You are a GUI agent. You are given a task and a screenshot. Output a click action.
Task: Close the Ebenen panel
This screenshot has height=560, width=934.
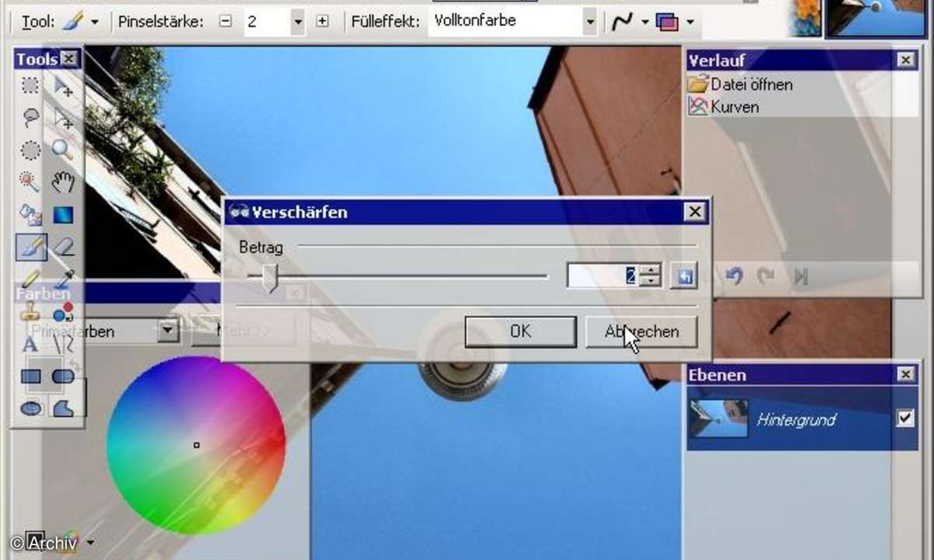(x=906, y=375)
